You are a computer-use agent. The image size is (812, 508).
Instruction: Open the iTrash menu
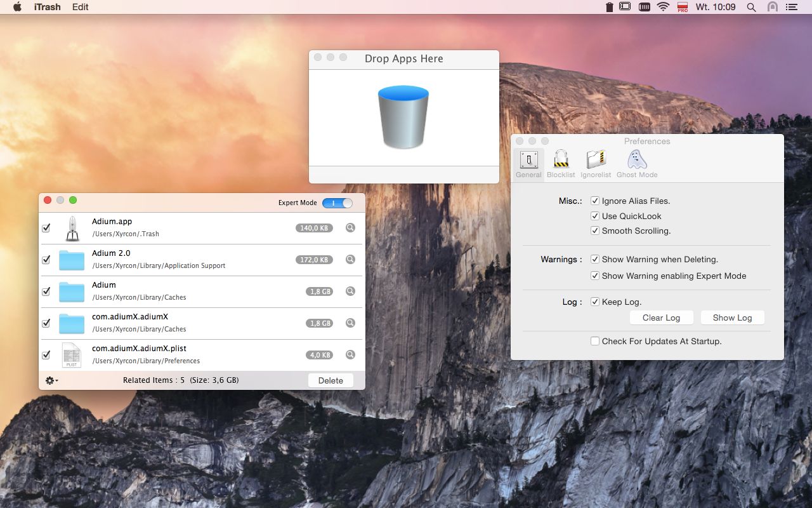pos(48,7)
